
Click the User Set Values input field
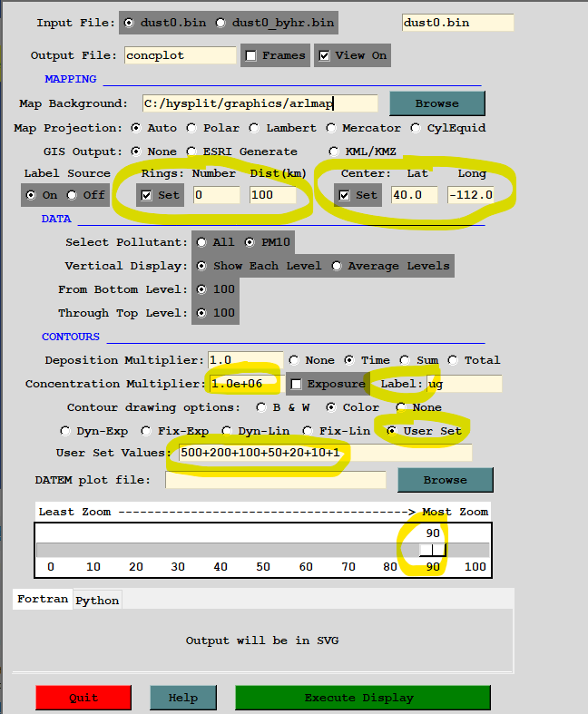[322, 452]
